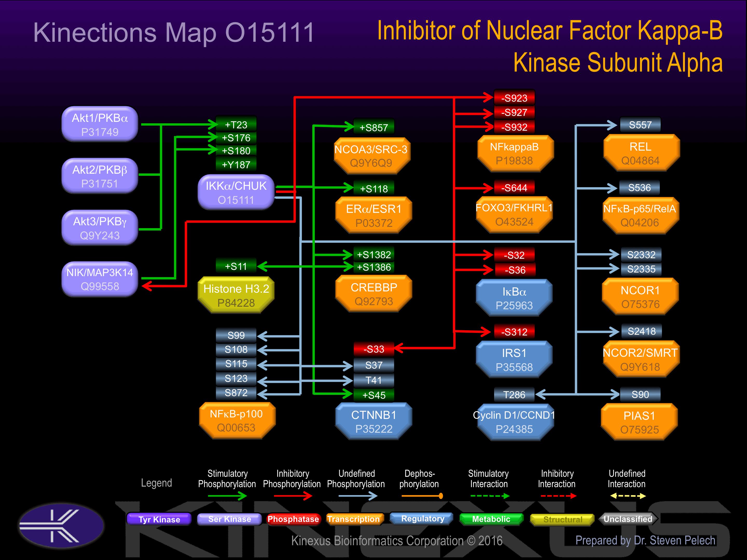
Task: Click the S2418 site on NCOR2/SMRT
Action: pyautogui.click(x=641, y=331)
